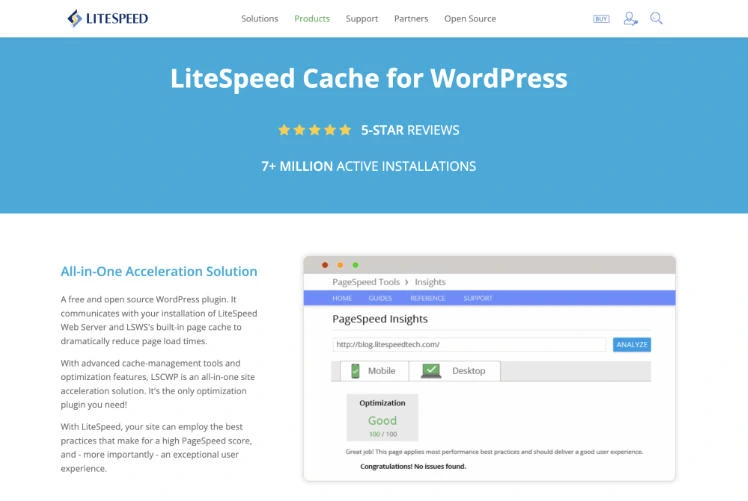Screen dimensions: 748x501
Task: Select REFERENCE in the PageSpeed nav bar
Action: point(427,298)
